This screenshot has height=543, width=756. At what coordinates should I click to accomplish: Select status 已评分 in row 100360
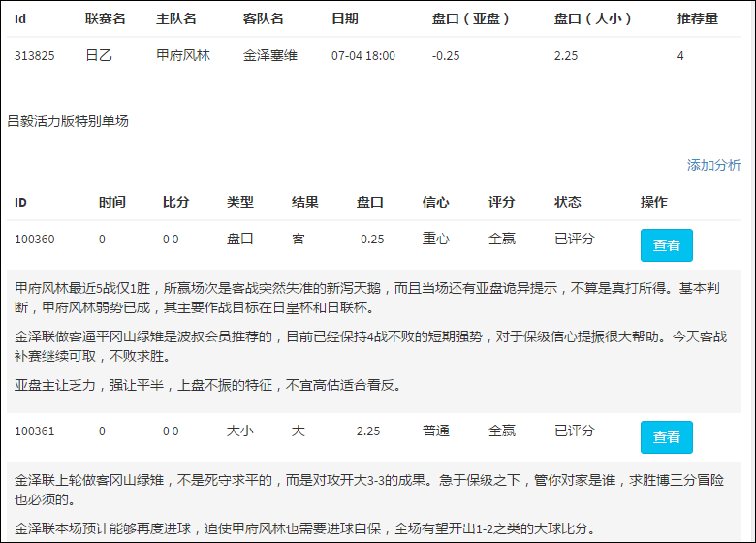point(574,239)
